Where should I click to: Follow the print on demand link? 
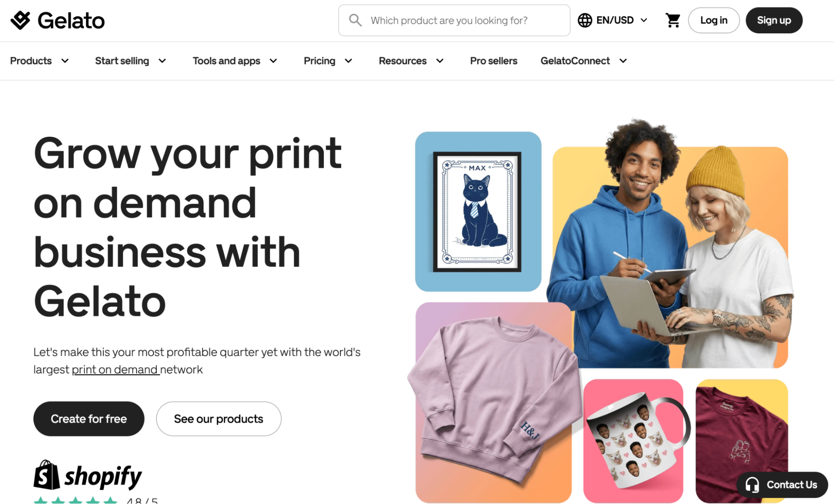pyautogui.click(x=115, y=370)
